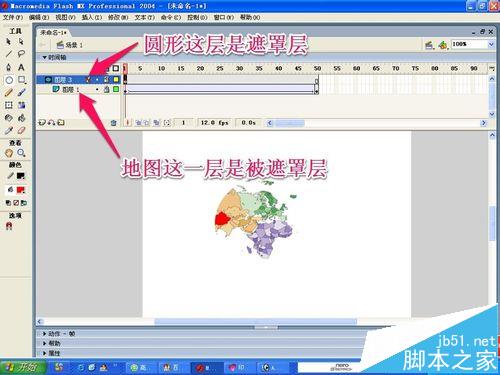Click the 12.0 fps frame rate box

point(214,123)
